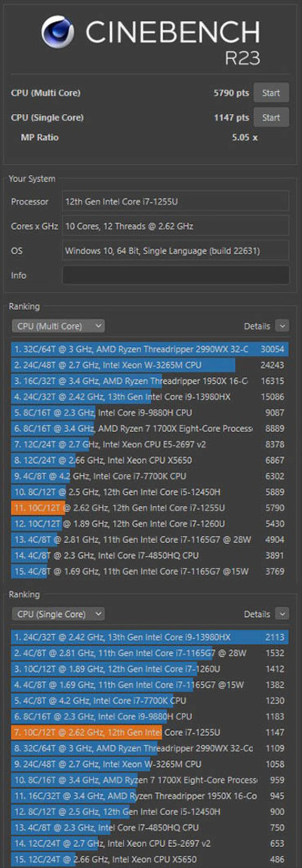The height and width of the screenshot is (868, 302).
Task: Select i7-7700K row in single core ranking
Action: [x=150, y=701]
